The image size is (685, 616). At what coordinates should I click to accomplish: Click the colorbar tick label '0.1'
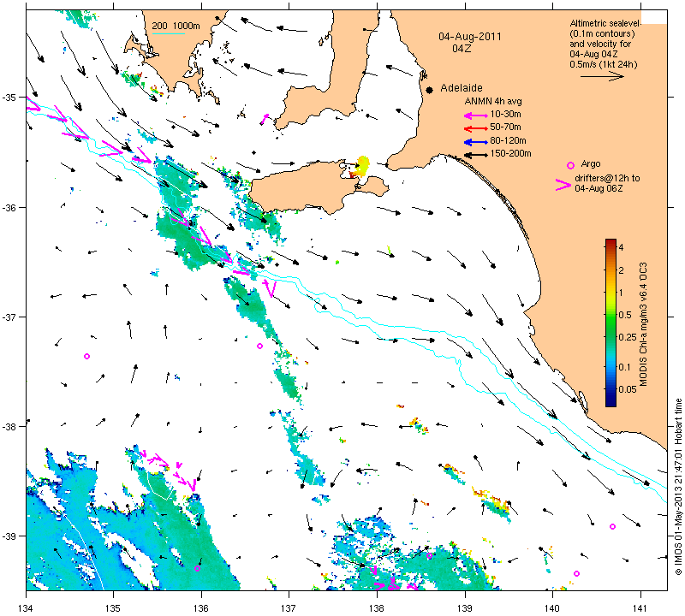tap(625, 367)
